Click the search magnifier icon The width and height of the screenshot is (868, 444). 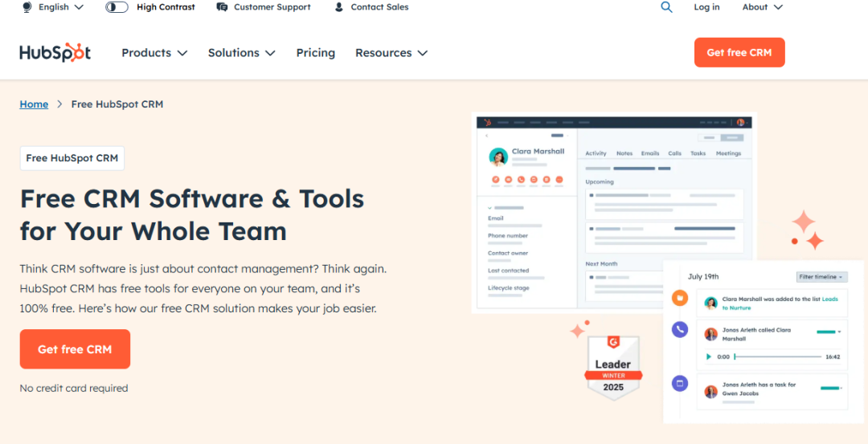[666, 7]
